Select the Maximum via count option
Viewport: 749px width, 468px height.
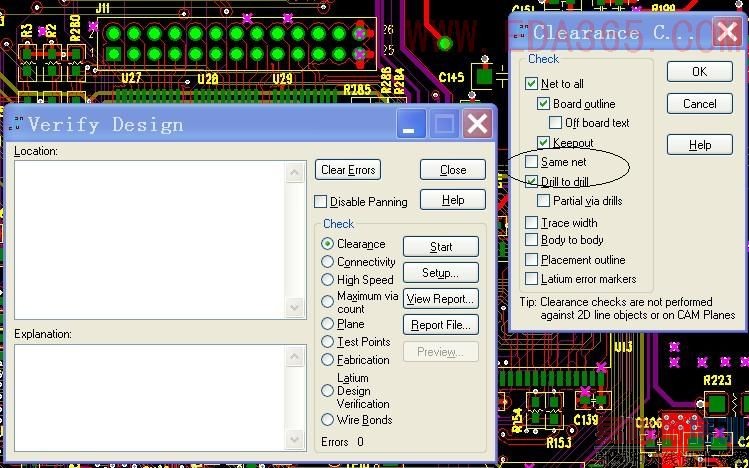click(x=327, y=301)
